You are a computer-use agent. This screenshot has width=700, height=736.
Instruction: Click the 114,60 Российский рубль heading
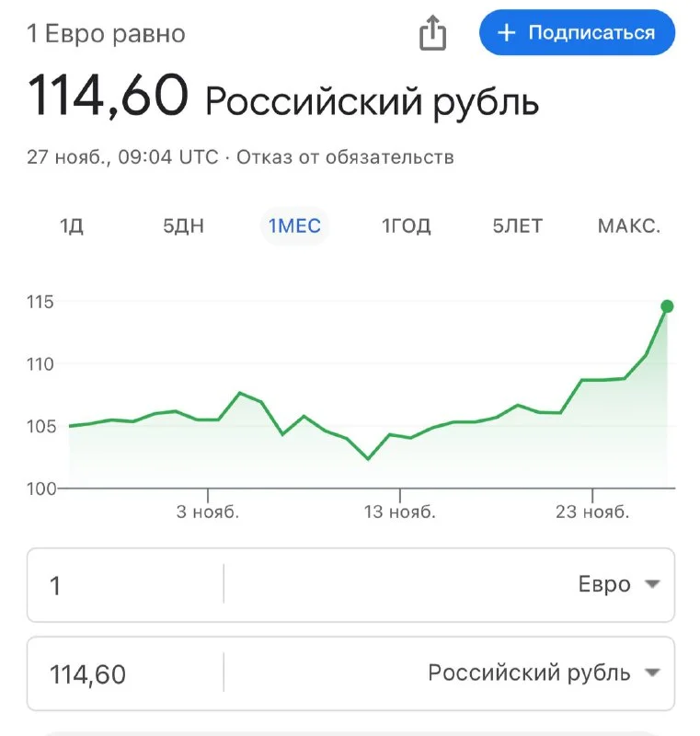tap(283, 98)
